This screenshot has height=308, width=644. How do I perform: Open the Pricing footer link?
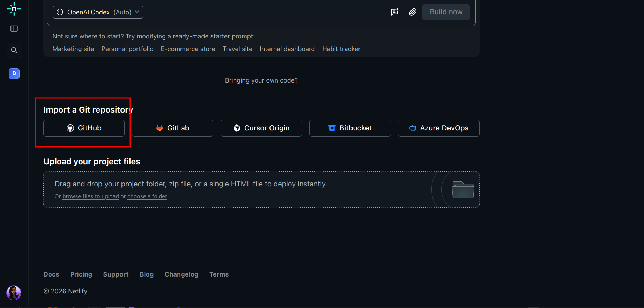point(81,274)
